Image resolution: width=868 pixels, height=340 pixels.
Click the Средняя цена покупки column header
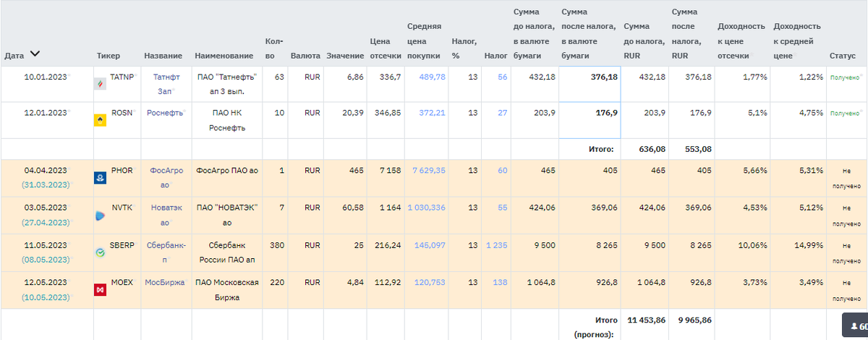424,41
